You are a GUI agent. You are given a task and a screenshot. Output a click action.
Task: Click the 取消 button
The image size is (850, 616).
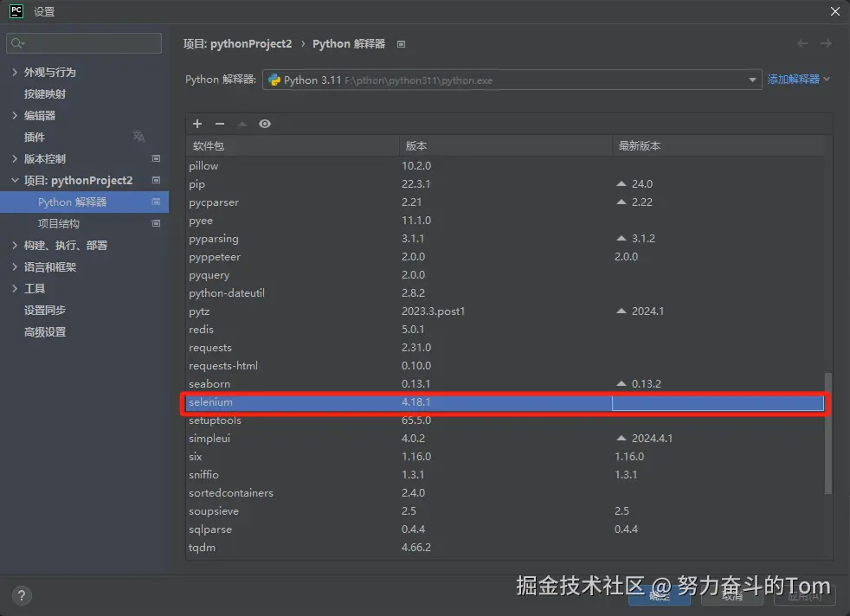(732, 596)
